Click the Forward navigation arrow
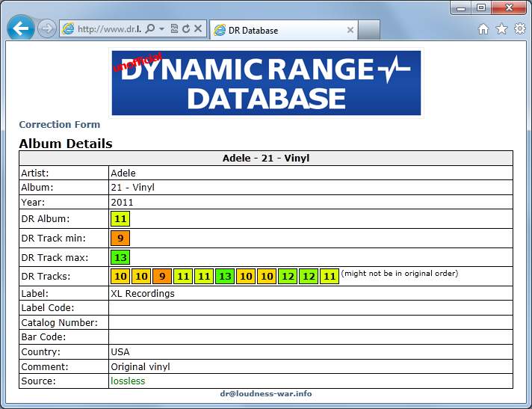This screenshot has height=409, width=532. pos(46,28)
